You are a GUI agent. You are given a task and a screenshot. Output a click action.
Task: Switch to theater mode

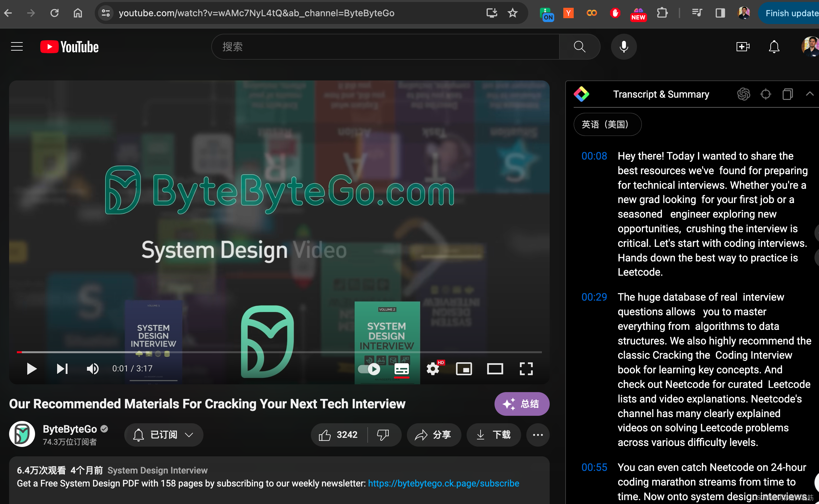(x=495, y=369)
